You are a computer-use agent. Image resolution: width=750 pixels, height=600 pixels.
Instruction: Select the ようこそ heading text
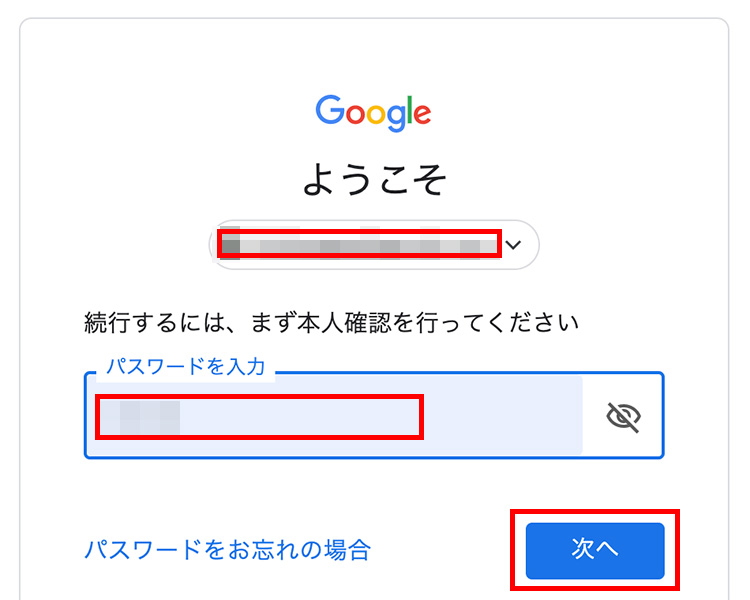tap(375, 178)
